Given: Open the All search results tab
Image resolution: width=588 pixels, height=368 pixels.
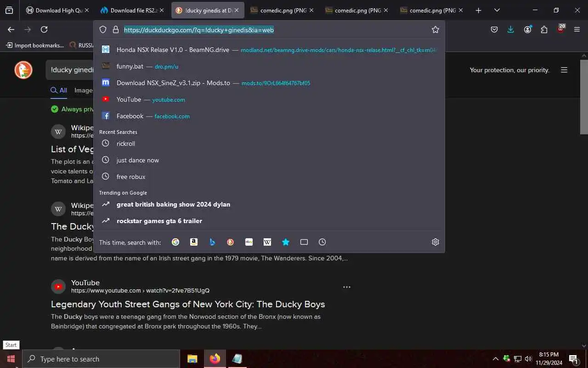Looking at the screenshot, I should (59, 90).
